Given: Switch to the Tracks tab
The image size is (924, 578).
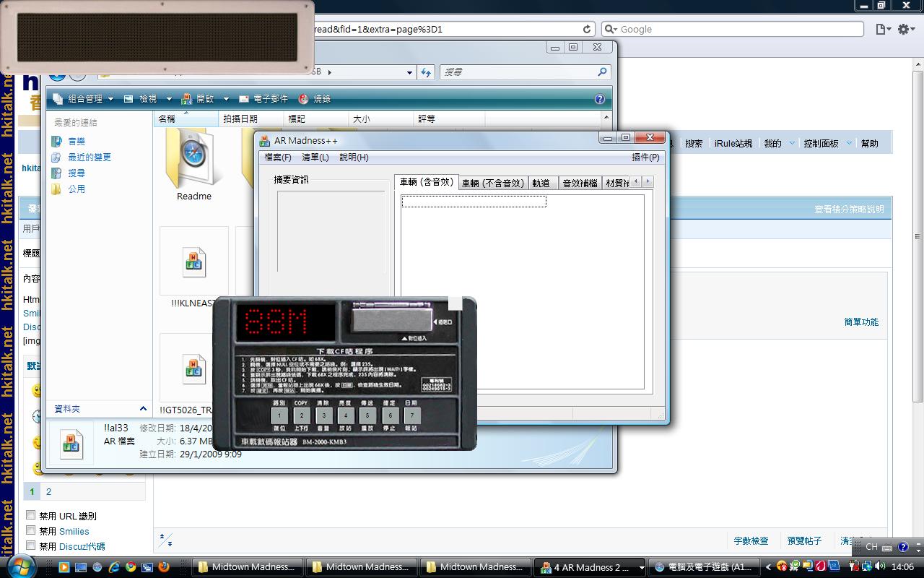Looking at the screenshot, I should (542, 184).
